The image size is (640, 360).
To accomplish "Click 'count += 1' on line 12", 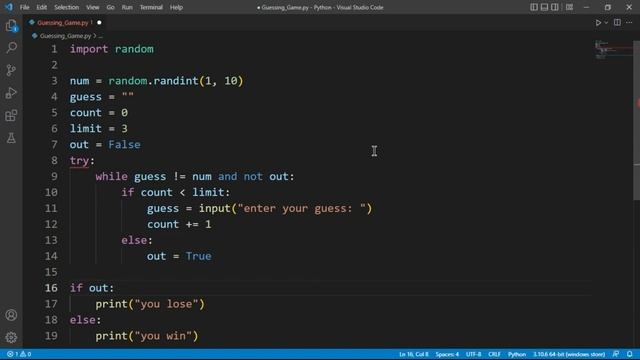I will (179, 224).
